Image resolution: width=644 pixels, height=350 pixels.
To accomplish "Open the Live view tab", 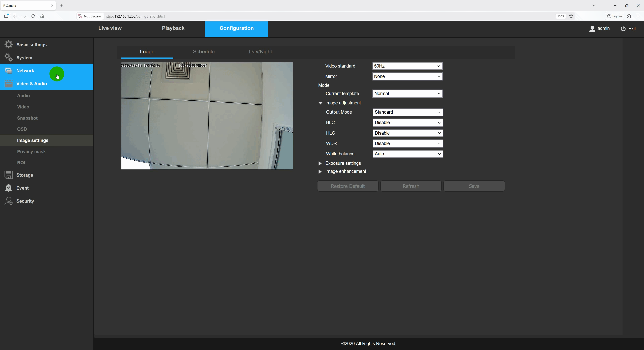I will (110, 28).
